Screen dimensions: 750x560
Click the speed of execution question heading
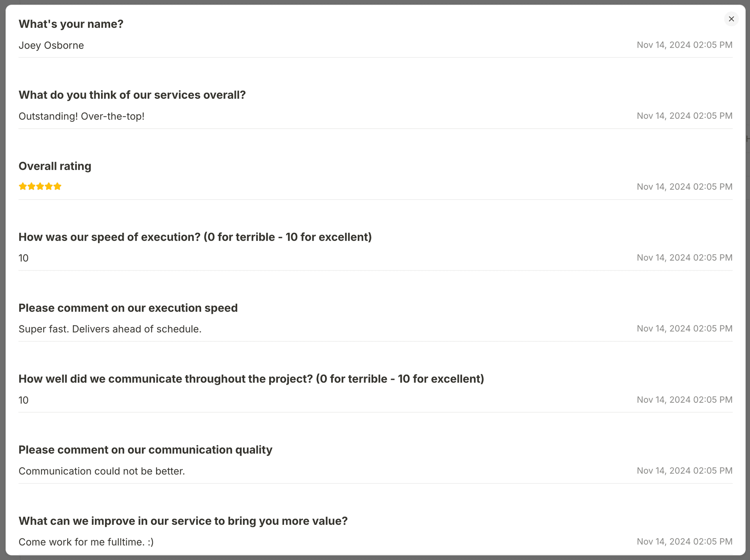pyautogui.click(x=195, y=237)
